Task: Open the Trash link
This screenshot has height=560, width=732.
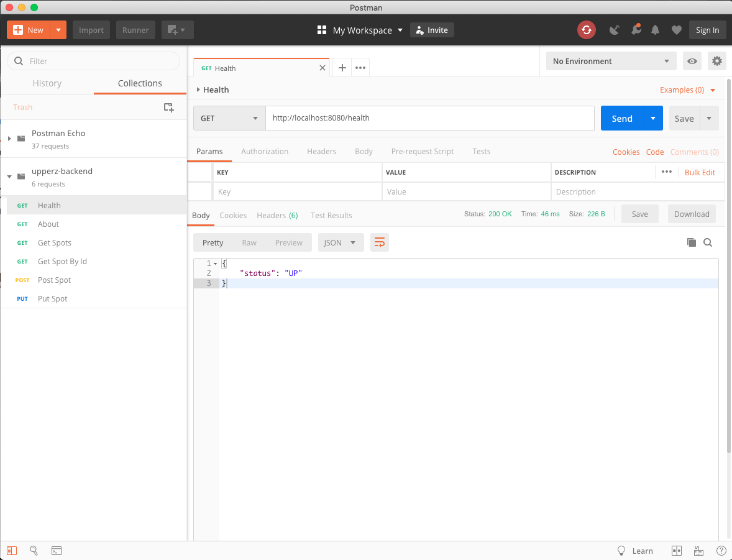Action: pos(23,108)
